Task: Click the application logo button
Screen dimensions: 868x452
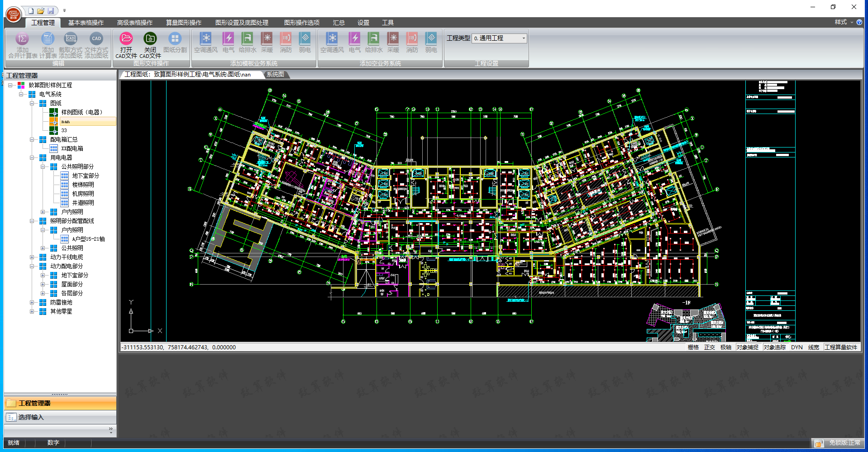Action: click(x=14, y=14)
